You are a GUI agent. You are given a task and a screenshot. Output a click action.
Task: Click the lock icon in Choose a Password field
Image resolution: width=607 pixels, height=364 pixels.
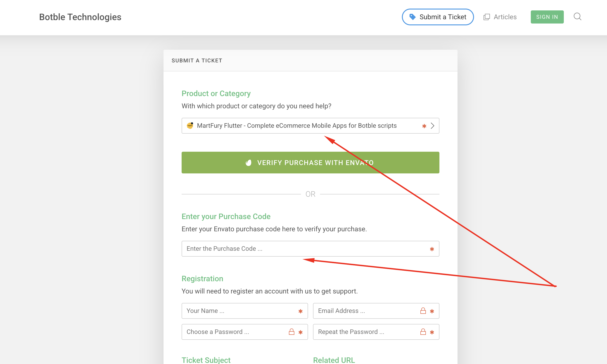[292, 332]
